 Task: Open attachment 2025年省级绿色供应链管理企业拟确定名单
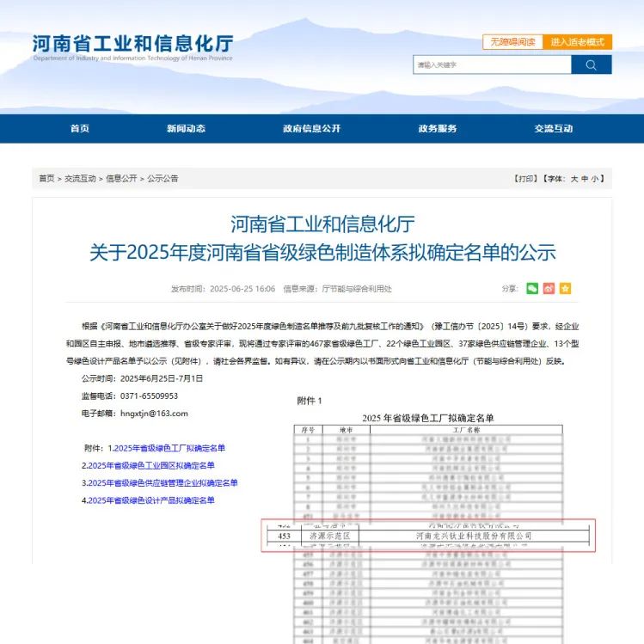tap(163, 482)
